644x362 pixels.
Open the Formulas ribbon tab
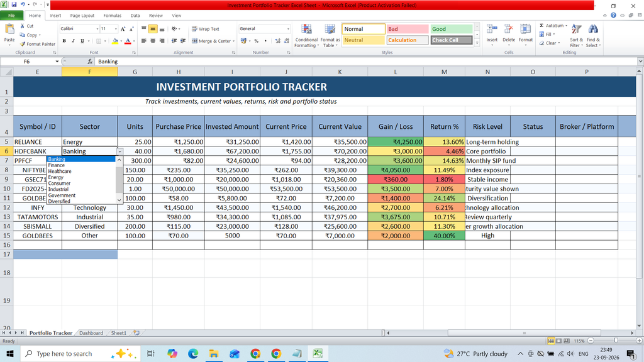click(112, 16)
